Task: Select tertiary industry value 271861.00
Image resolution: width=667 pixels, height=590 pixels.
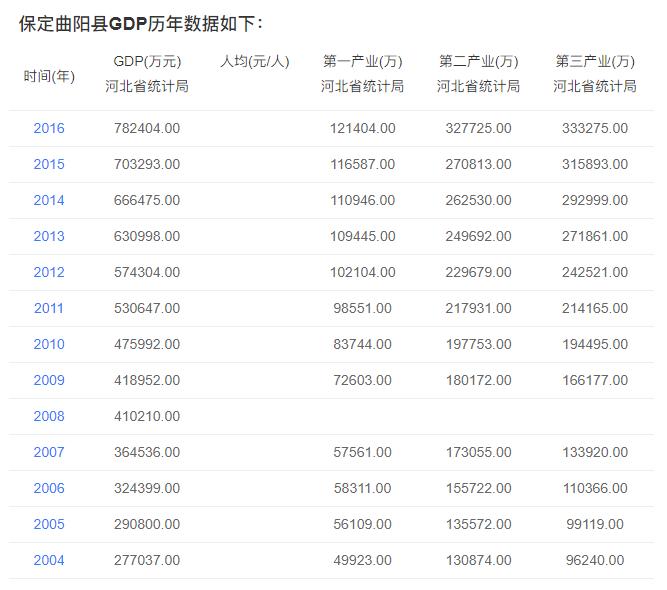Action: [595, 236]
